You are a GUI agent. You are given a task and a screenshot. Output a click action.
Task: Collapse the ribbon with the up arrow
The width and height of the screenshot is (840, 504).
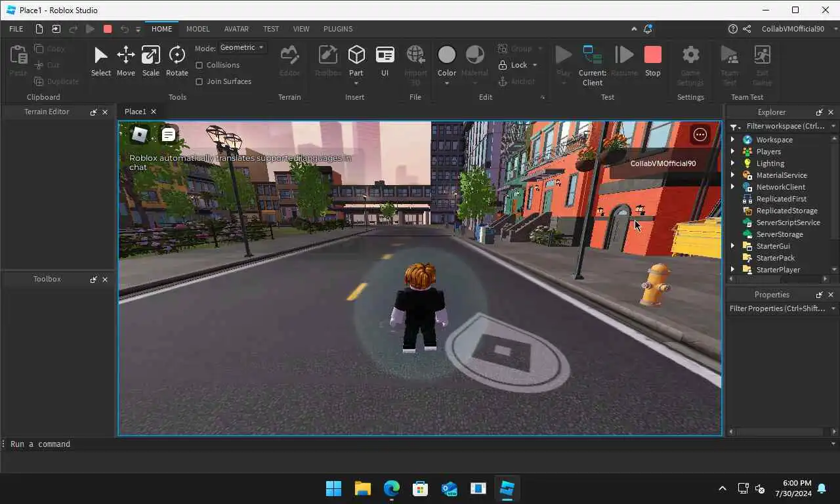tap(633, 29)
